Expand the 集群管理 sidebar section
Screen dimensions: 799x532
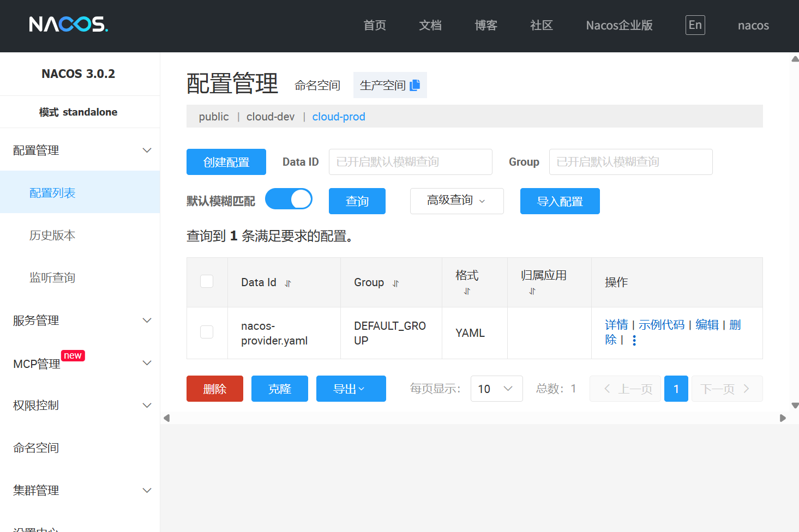pyautogui.click(x=80, y=490)
